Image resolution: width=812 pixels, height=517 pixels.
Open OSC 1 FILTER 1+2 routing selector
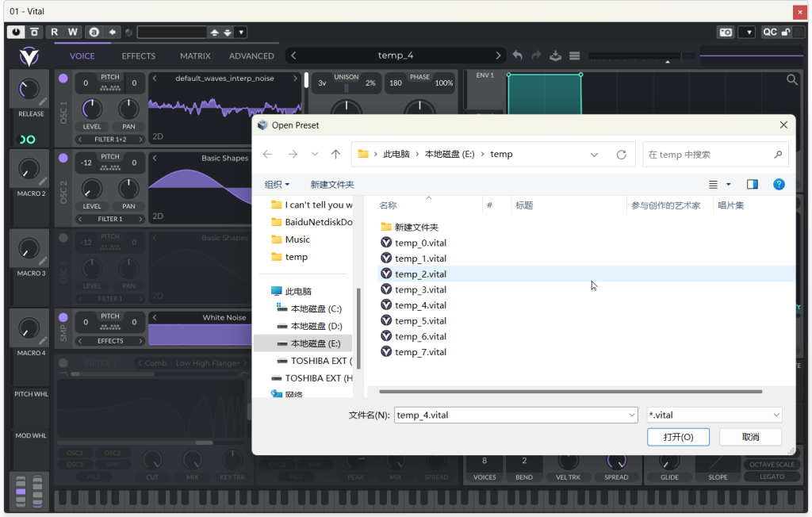(x=110, y=140)
